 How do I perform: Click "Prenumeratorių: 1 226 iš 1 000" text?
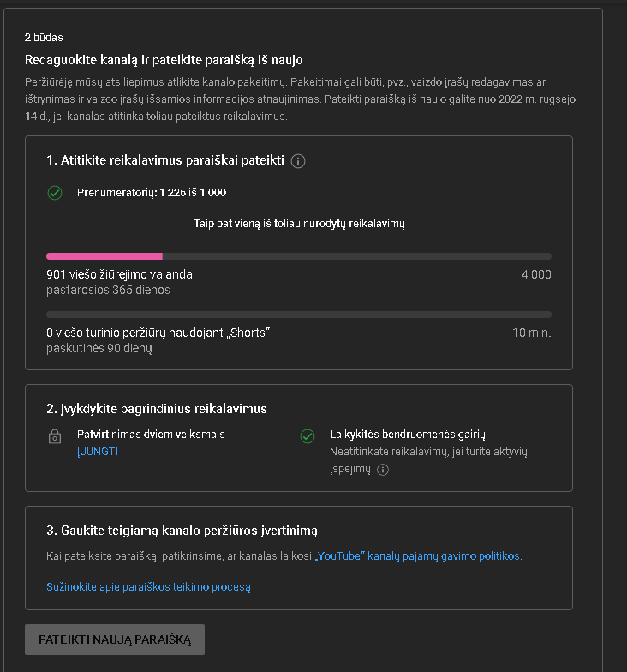click(152, 193)
